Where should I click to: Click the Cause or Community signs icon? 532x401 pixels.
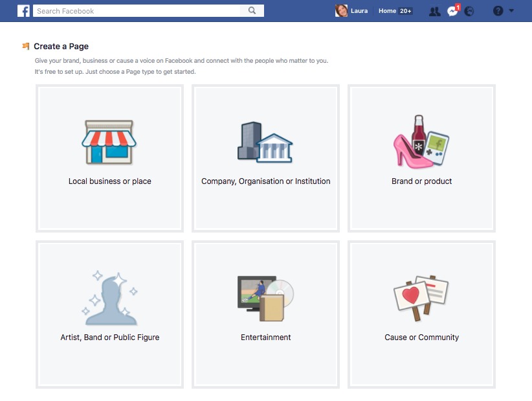click(421, 295)
